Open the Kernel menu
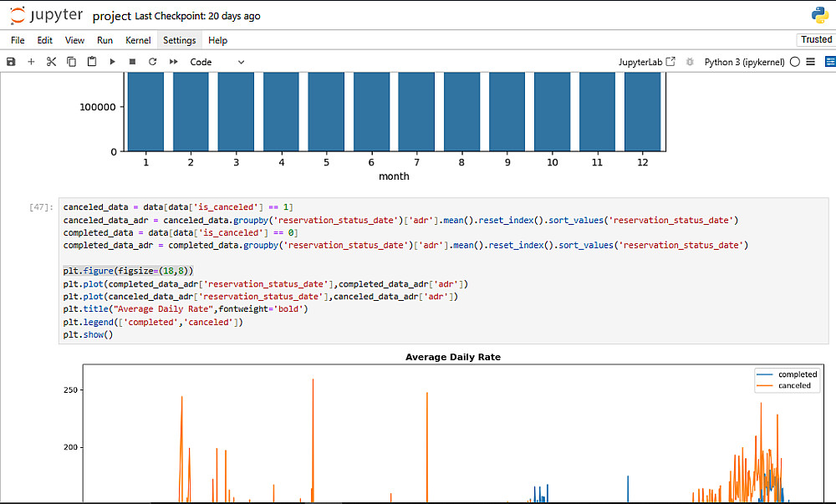The image size is (836, 504). point(138,40)
